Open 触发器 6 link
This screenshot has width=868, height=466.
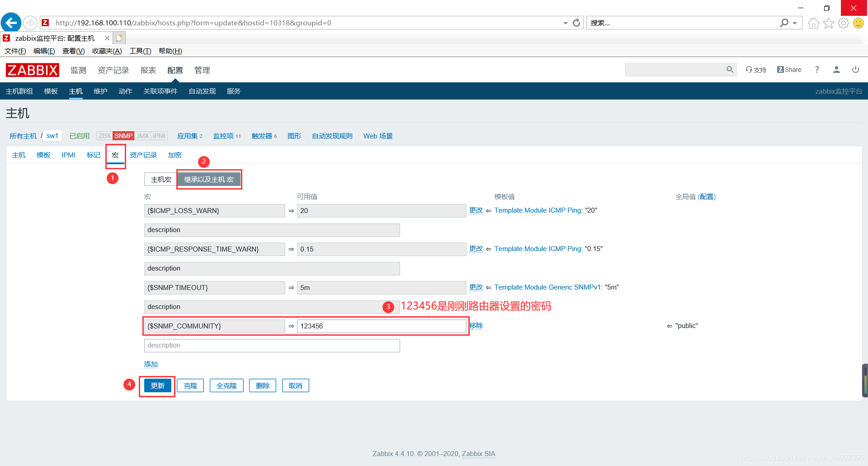pyautogui.click(x=264, y=136)
